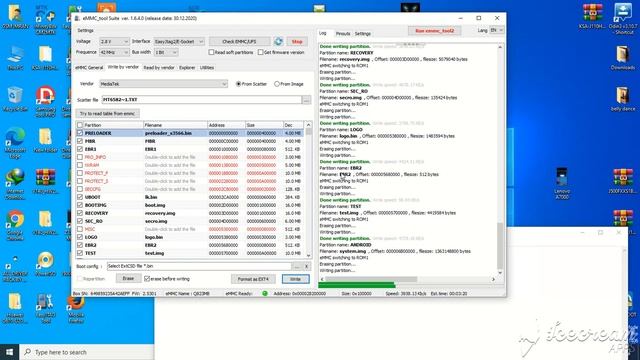Open the Frequence dropdown
The width and height of the screenshot is (640, 360).
(114, 52)
